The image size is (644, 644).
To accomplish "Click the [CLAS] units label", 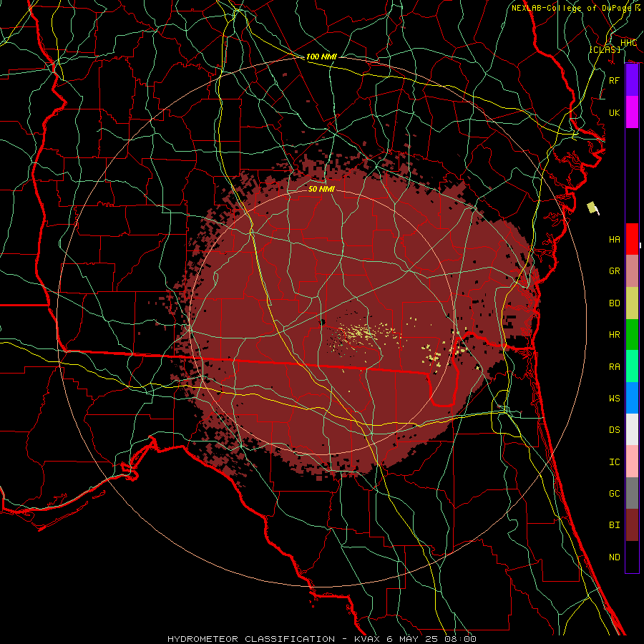I will tap(605, 49).
